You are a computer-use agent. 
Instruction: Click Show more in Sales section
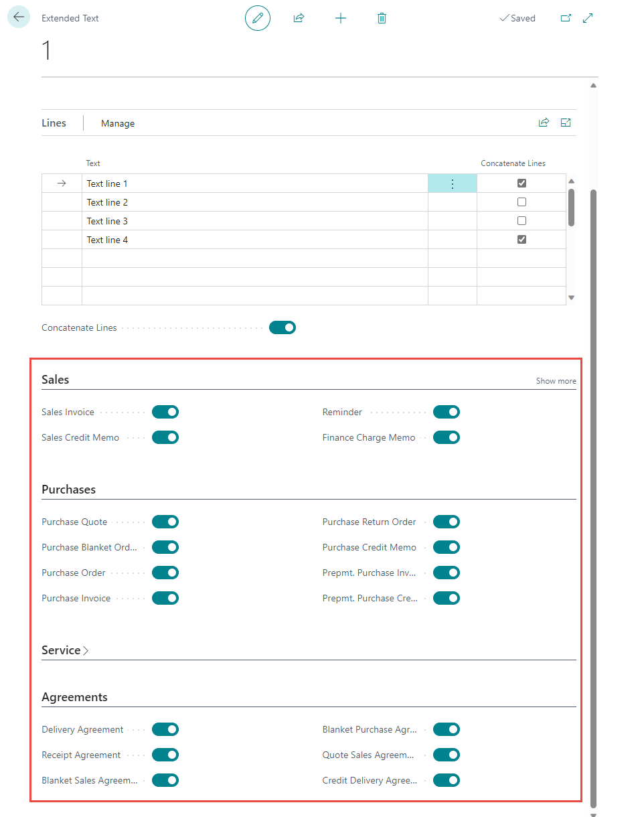coord(556,381)
